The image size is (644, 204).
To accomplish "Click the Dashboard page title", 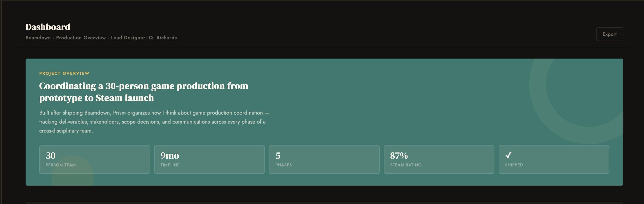I will 48,27.
